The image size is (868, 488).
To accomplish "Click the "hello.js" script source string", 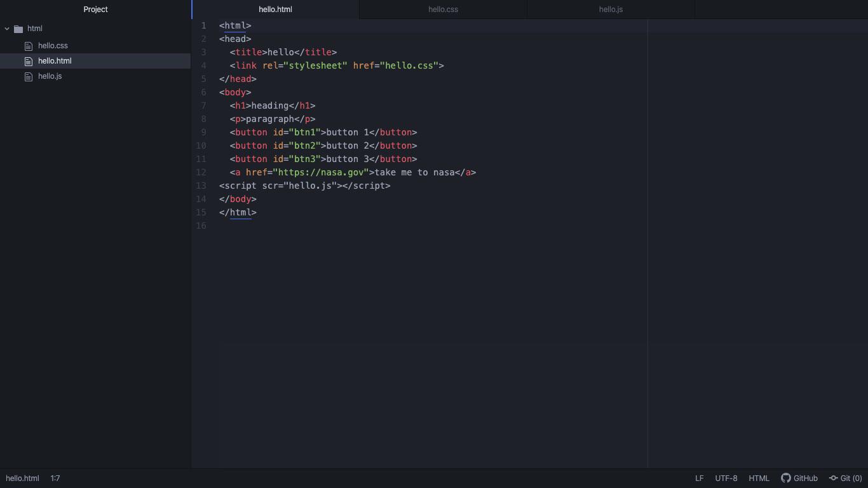I will [310, 186].
